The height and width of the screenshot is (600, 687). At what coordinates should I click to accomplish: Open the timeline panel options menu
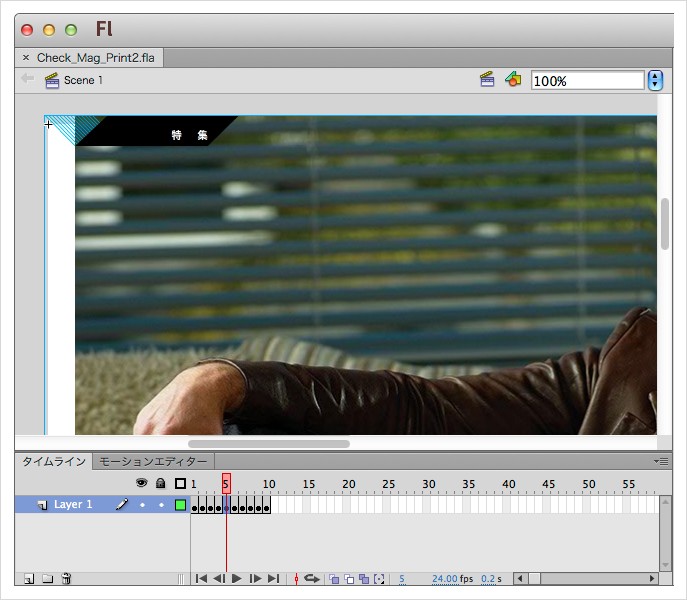point(661,461)
